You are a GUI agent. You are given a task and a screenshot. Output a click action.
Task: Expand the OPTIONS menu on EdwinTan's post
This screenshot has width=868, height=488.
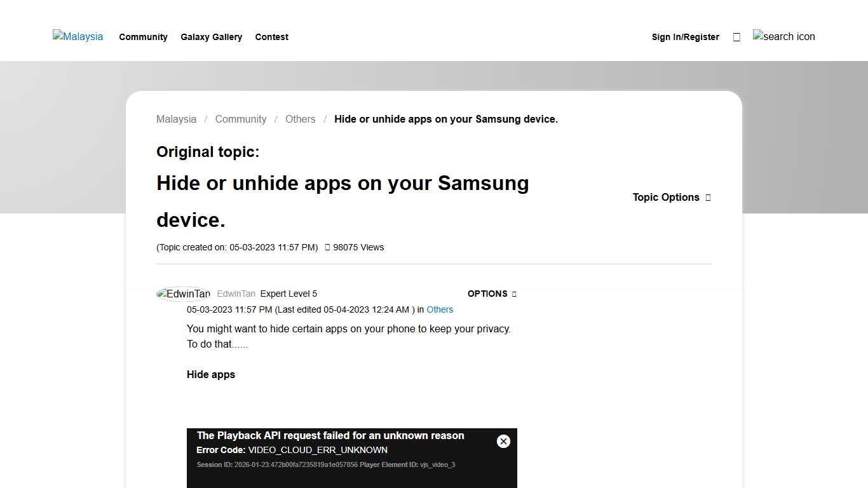click(487, 294)
